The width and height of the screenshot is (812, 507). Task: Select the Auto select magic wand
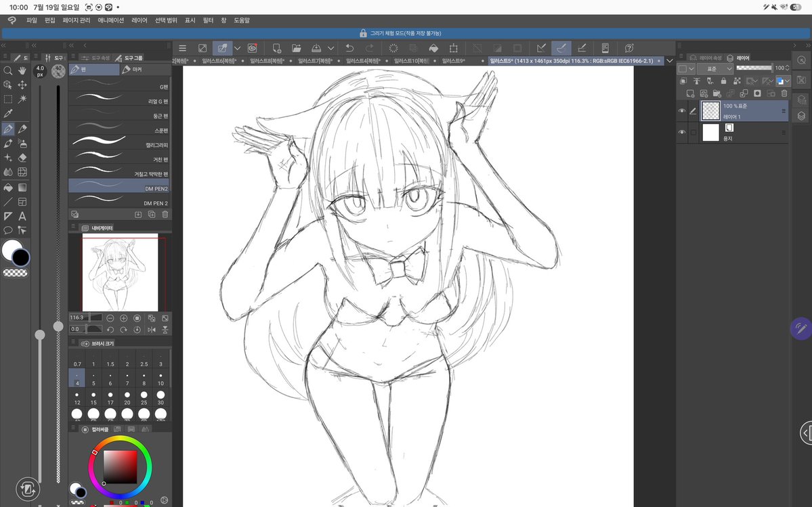(22, 99)
